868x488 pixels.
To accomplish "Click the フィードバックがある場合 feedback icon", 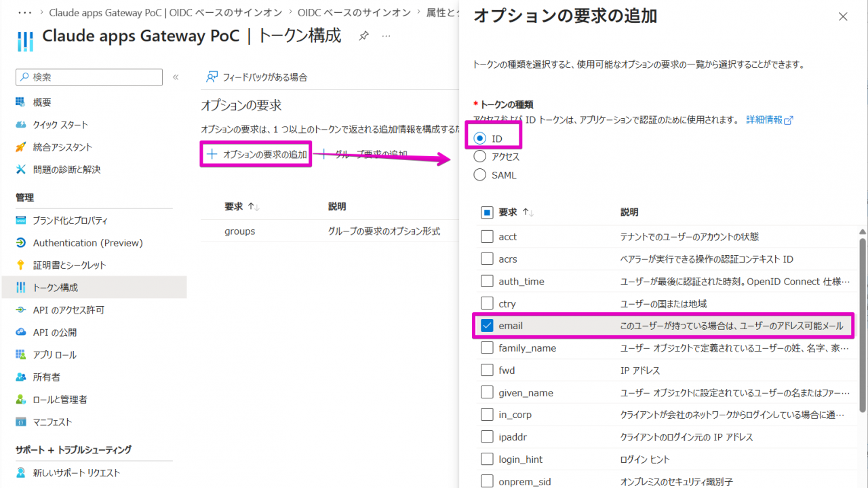I will 212,77.
